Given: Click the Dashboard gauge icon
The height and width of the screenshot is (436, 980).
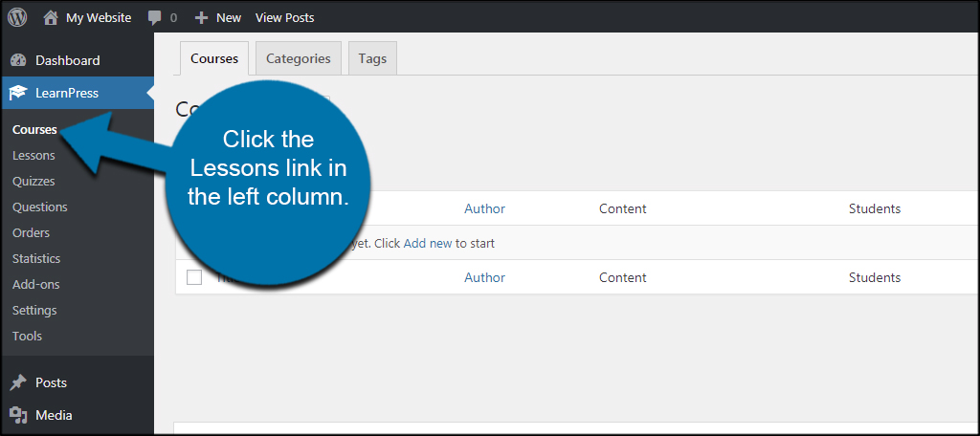Looking at the screenshot, I should [17, 60].
